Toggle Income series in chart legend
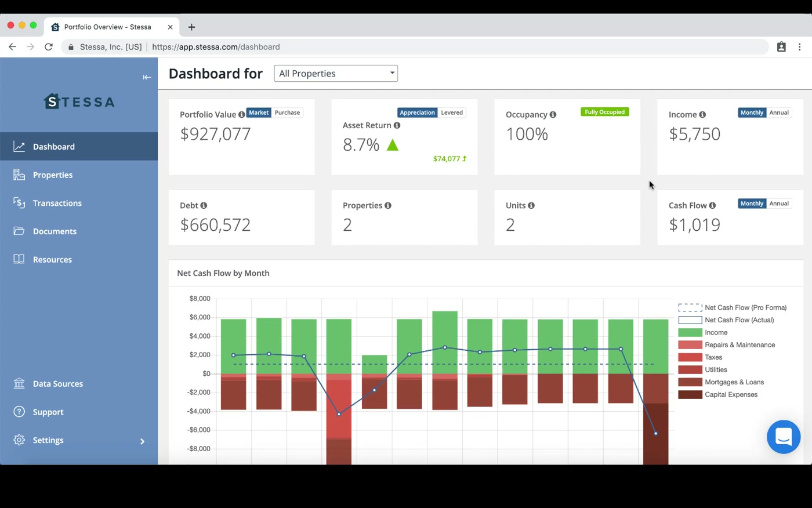The height and width of the screenshot is (508, 812). click(703, 332)
